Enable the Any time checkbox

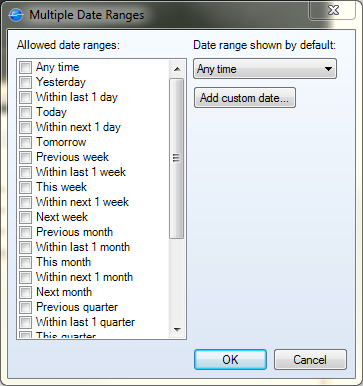pyautogui.click(x=25, y=67)
